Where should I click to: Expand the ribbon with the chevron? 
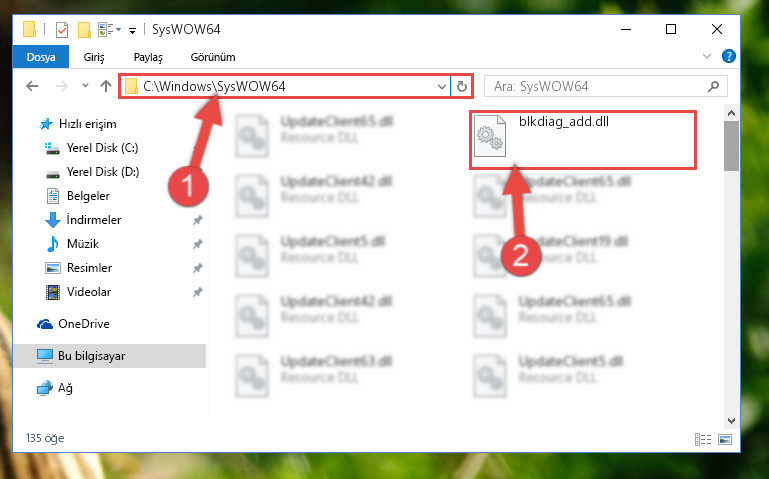[706, 56]
